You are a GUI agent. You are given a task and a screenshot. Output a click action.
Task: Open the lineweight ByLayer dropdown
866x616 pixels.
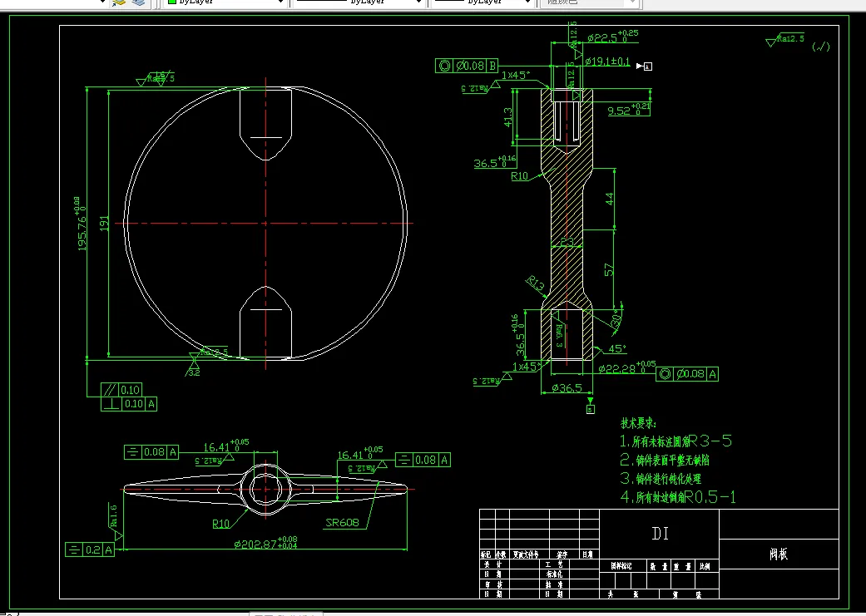(x=483, y=2)
